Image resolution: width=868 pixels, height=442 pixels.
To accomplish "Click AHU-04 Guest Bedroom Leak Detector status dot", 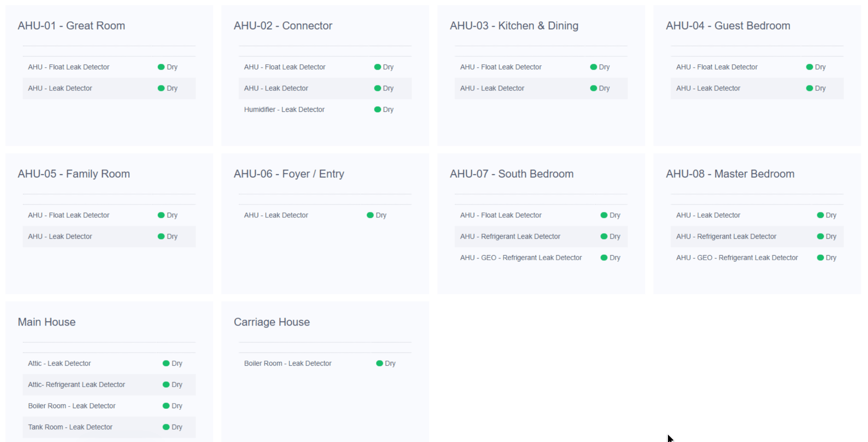I will (809, 88).
